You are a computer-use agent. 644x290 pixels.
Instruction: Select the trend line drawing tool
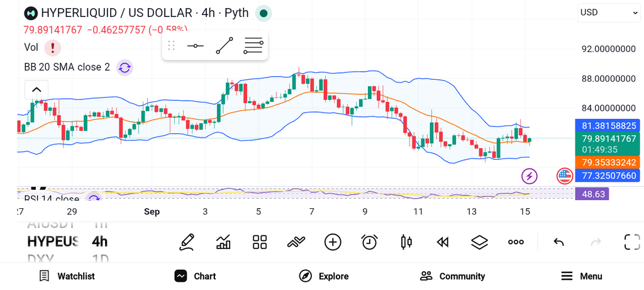225,45
